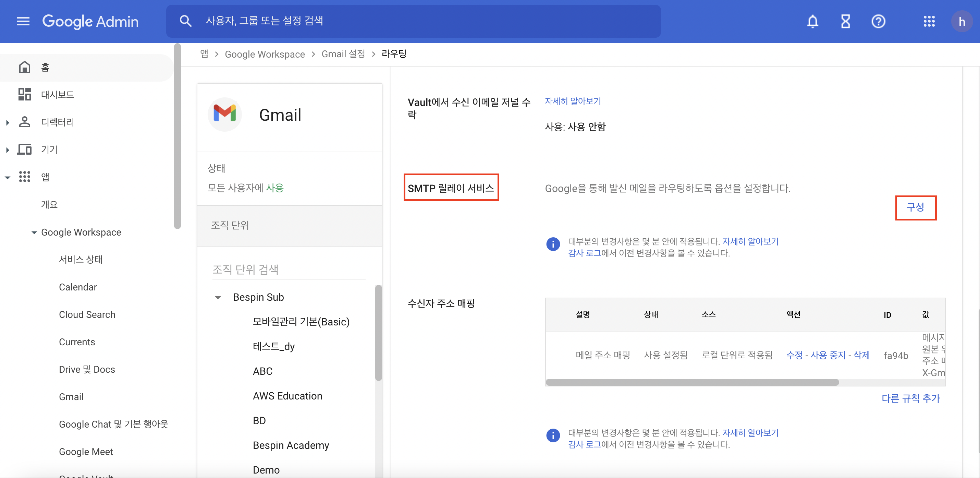The width and height of the screenshot is (980, 478).
Task: Open the main hamburger menu
Action: tap(23, 21)
